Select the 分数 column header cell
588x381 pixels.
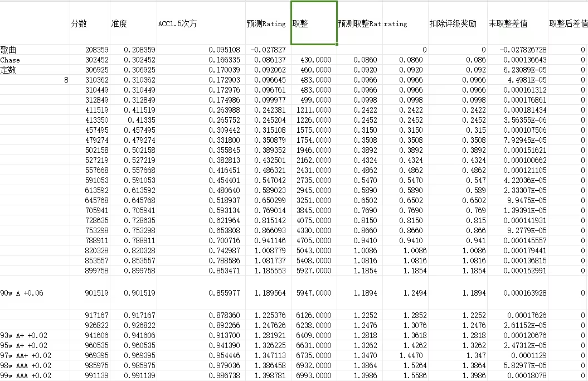click(89, 23)
